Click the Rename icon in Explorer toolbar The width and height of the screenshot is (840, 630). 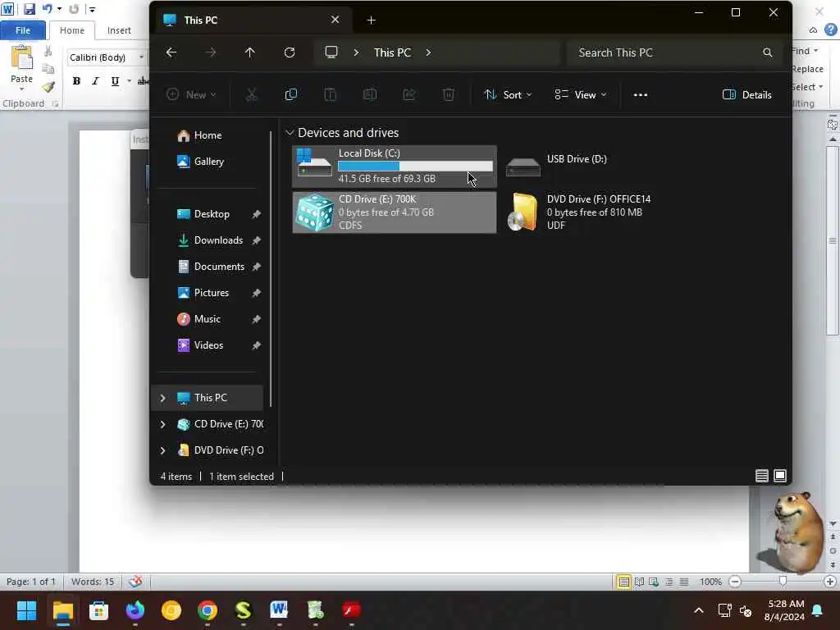click(370, 95)
